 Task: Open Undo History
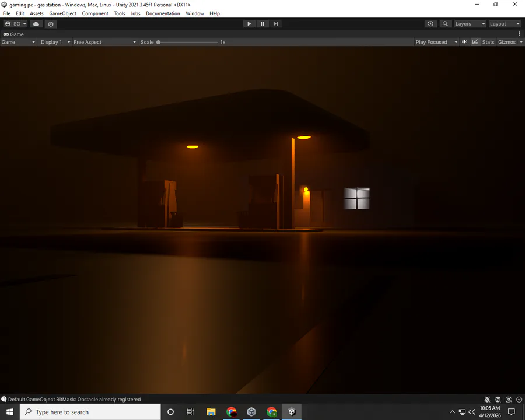[430, 24]
